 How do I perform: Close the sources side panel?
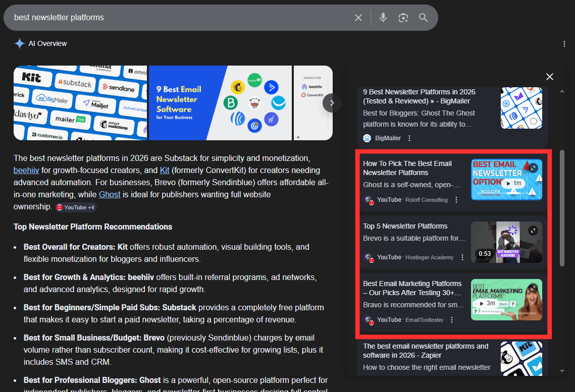(549, 77)
